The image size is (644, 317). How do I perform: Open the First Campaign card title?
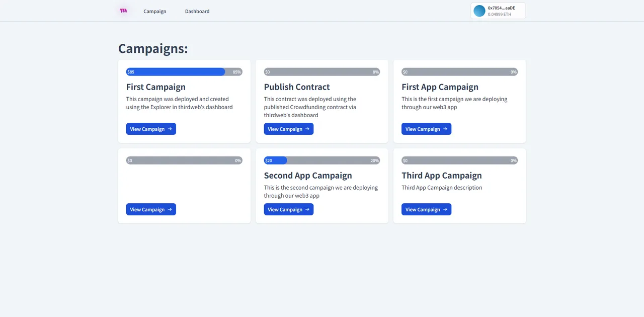pyautogui.click(x=155, y=87)
